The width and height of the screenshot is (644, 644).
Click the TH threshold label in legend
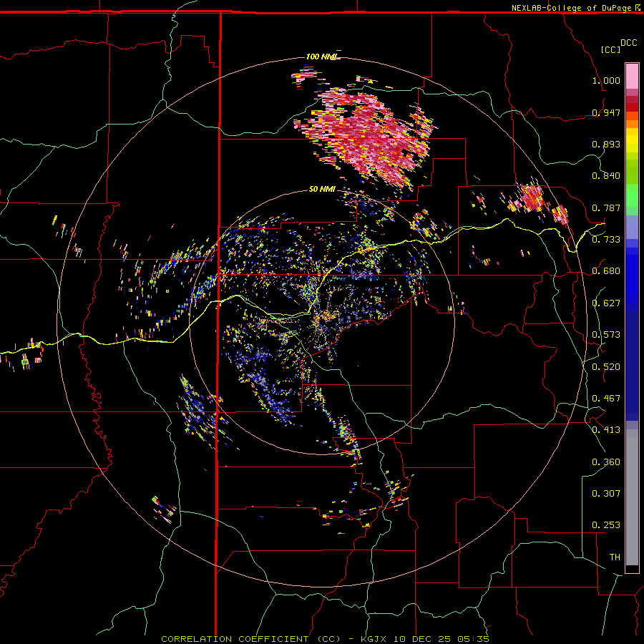615,557
